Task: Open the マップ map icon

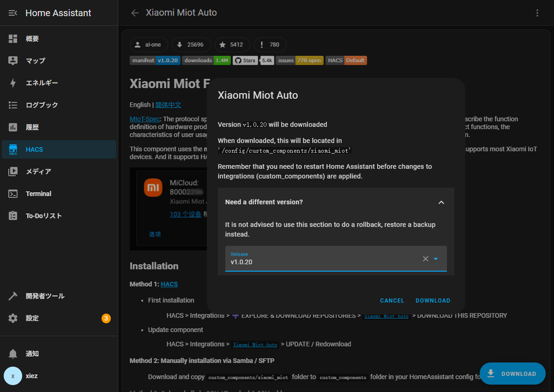Action: coord(13,61)
